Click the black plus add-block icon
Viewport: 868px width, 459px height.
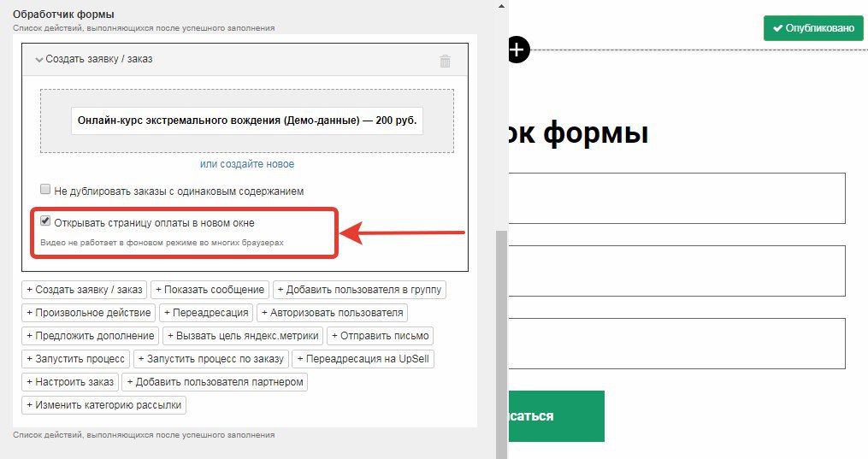pos(517,50)
